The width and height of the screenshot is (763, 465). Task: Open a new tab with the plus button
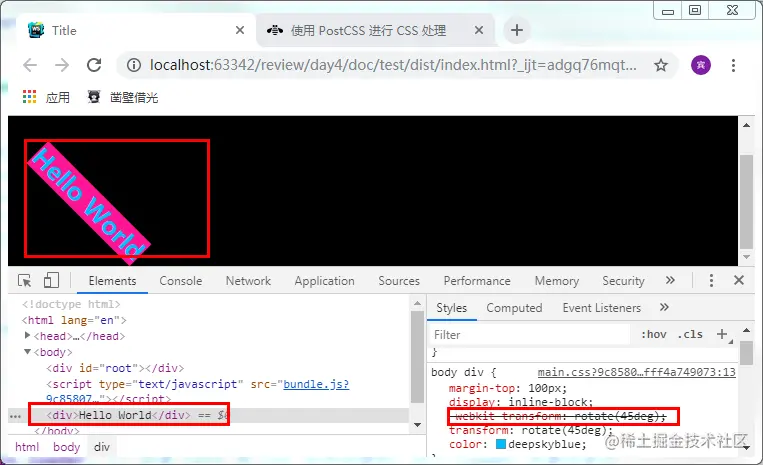[517, 30]
